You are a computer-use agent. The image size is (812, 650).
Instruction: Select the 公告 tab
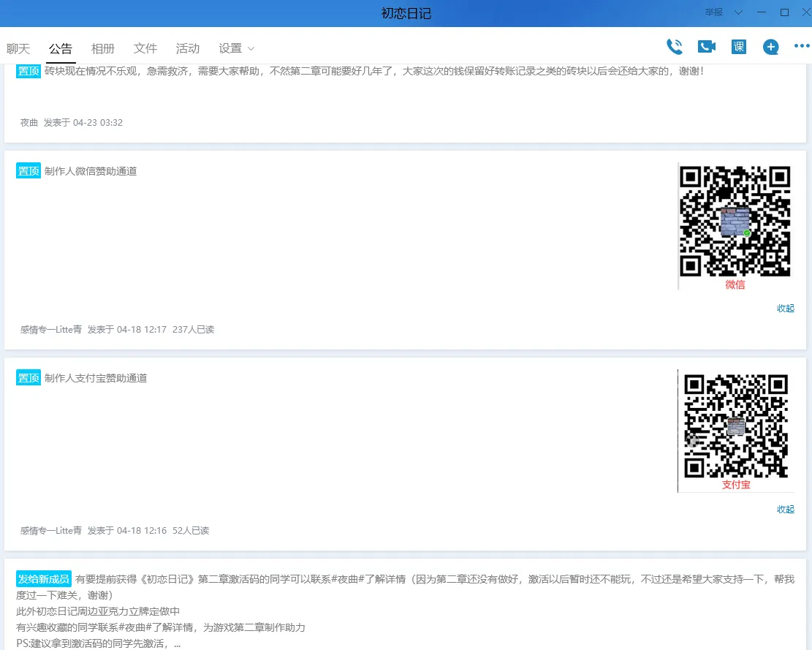(61, 48)
